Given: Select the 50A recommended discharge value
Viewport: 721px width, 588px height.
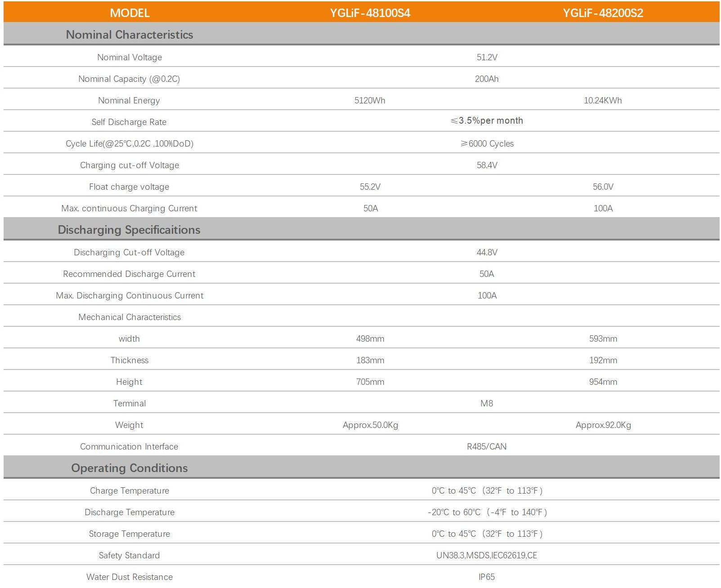Looking at the screenshot, I should [x=487, y=274].
